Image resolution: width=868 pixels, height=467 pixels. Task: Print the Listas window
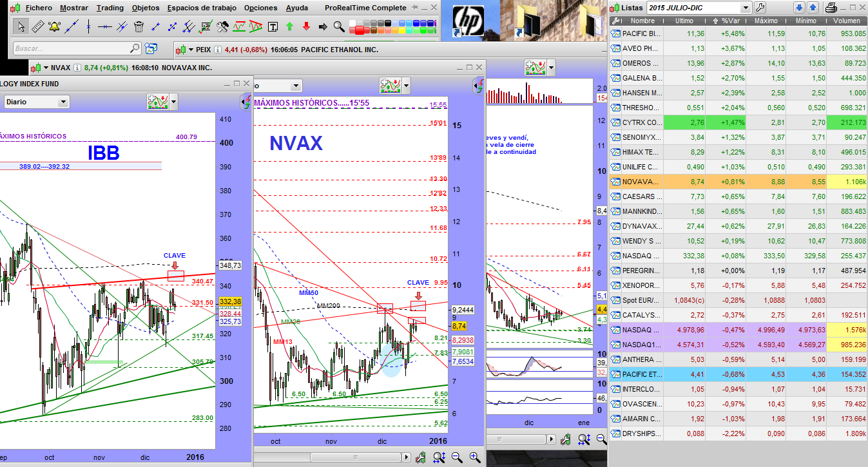pyautogui.click(x=831, y=8)
